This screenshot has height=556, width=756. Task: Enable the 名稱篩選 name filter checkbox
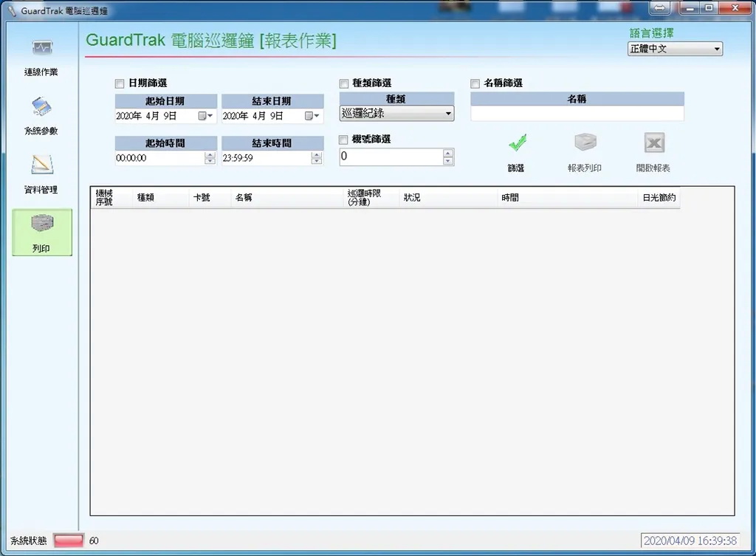[x=475, y=84]
